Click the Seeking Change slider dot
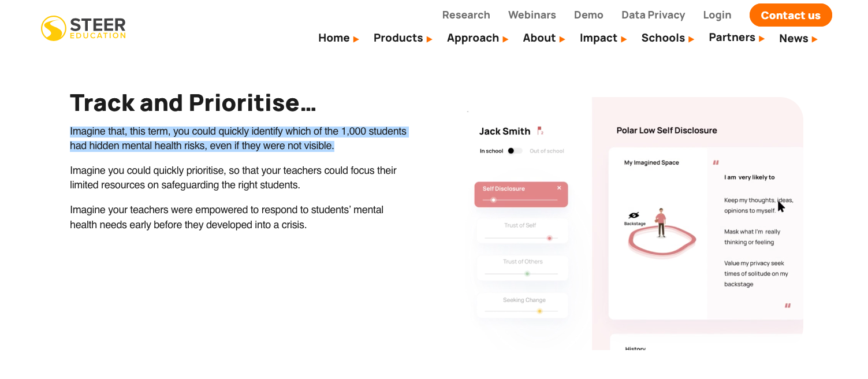 [539, 311]
